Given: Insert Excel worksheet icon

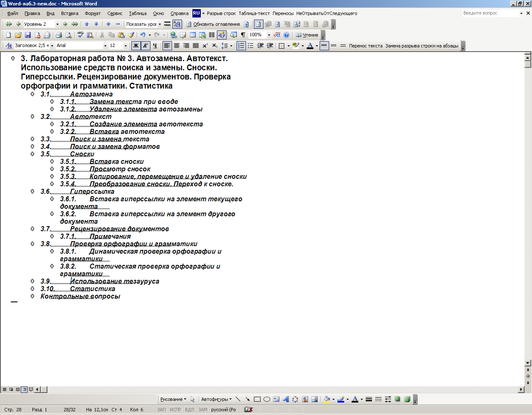Looking at the screenshot, I should 202,35.
